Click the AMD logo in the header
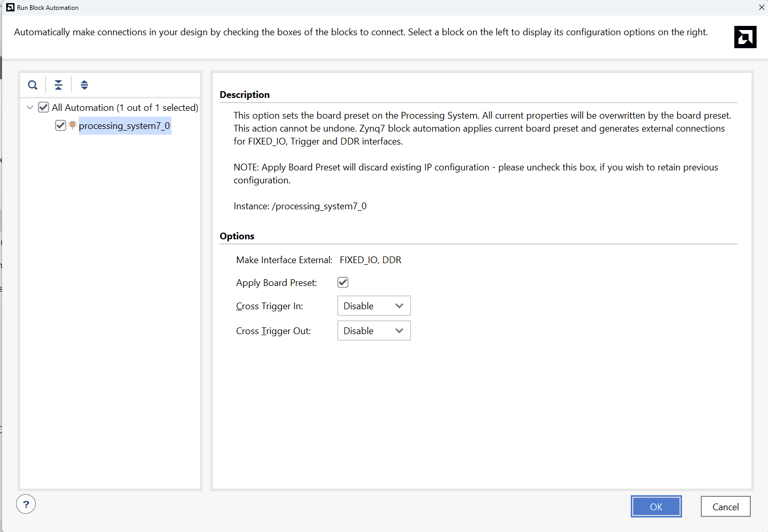The height and width of the screenshot is (532, 768). [745, 37]
